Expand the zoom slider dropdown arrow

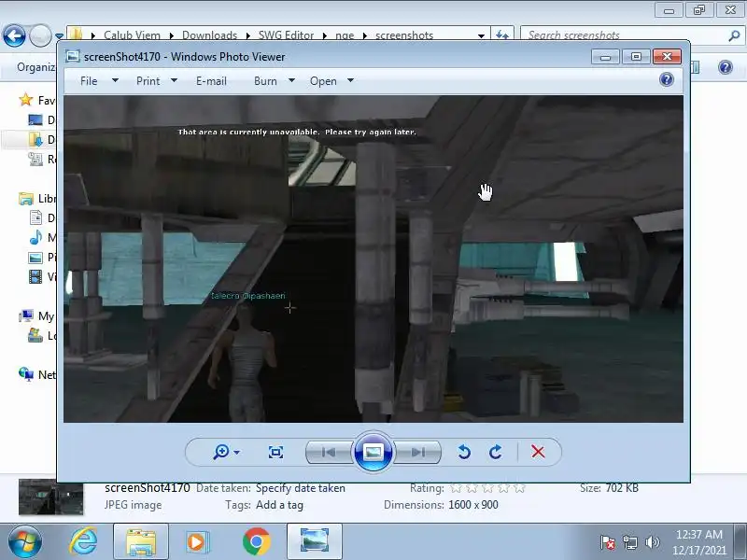237,452
